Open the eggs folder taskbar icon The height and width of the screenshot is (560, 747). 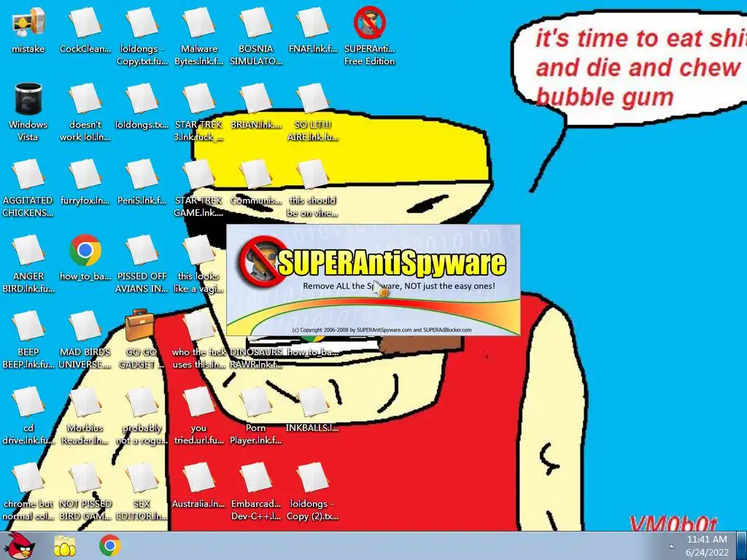point(65,546)
